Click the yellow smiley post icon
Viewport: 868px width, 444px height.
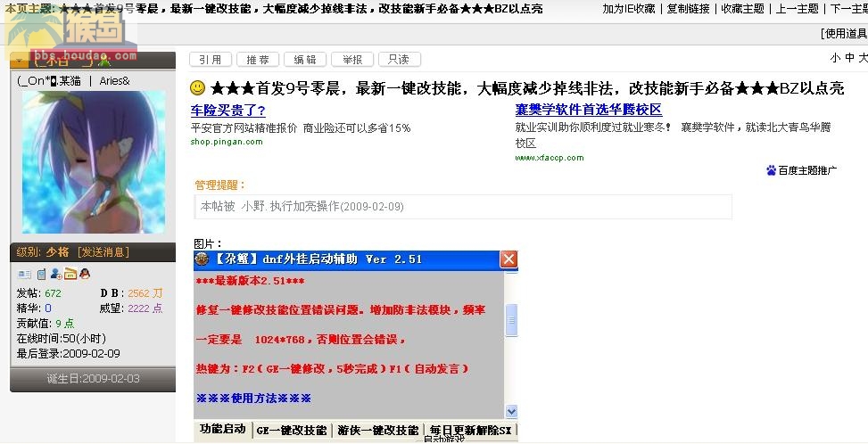[x=197, y=87]
